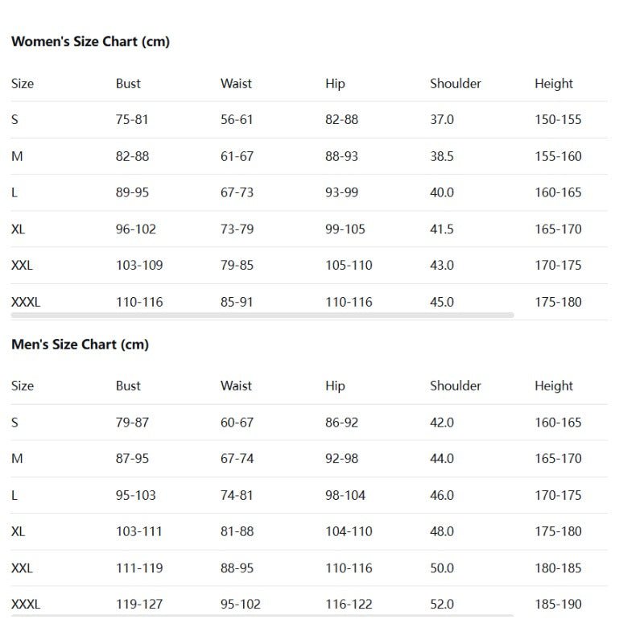Select men's S waist value 60-67
This screenshot has height=644, width=644.
pos(237,423)
